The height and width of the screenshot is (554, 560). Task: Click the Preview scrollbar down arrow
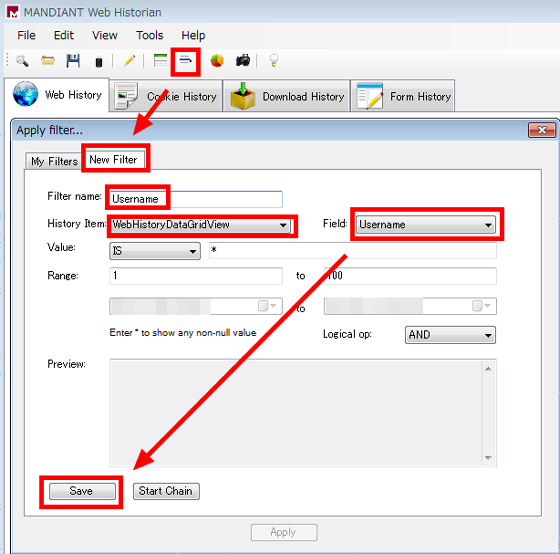[488, 458]
